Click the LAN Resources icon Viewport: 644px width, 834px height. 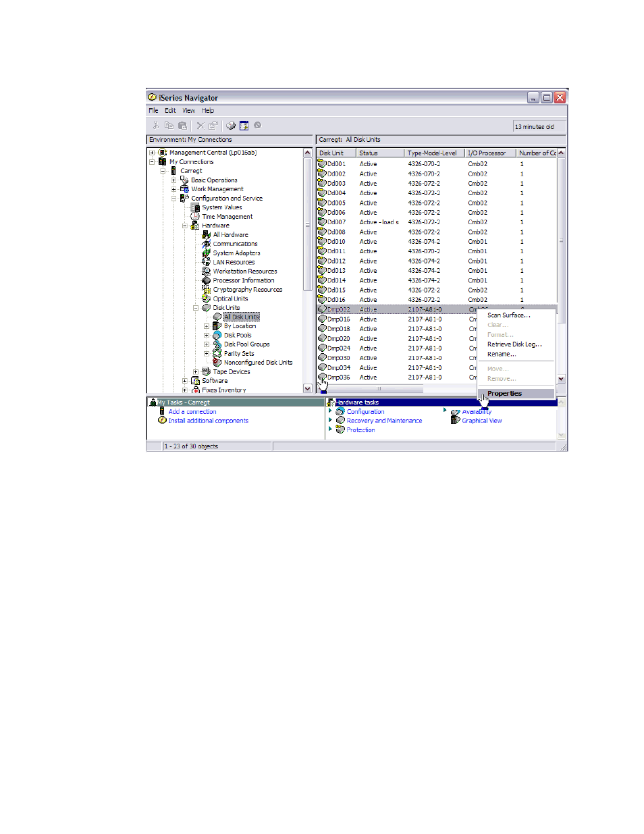tap(207, 262)
